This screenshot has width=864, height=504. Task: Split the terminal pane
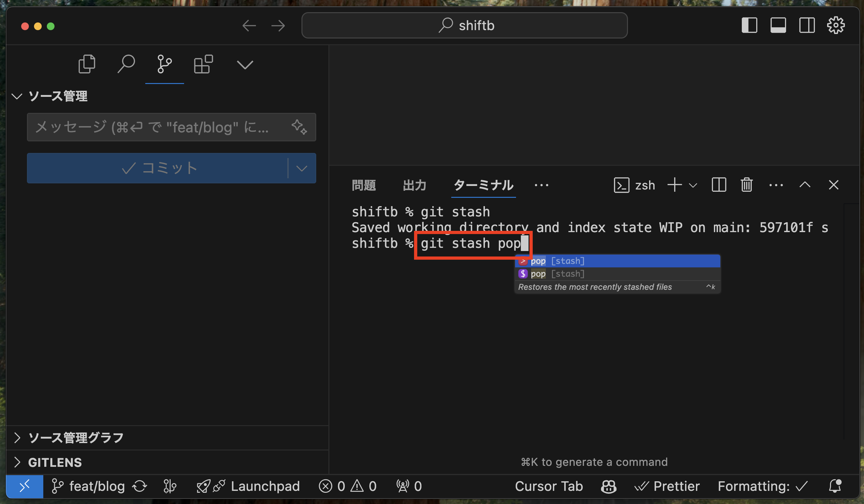pos(719,185)
